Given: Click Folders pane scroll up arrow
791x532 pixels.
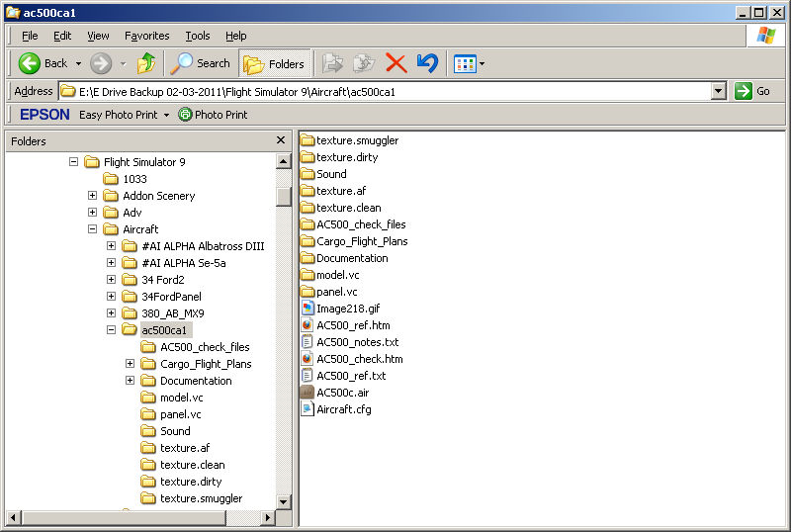Looking at the screenshot, I should (284, 161).
